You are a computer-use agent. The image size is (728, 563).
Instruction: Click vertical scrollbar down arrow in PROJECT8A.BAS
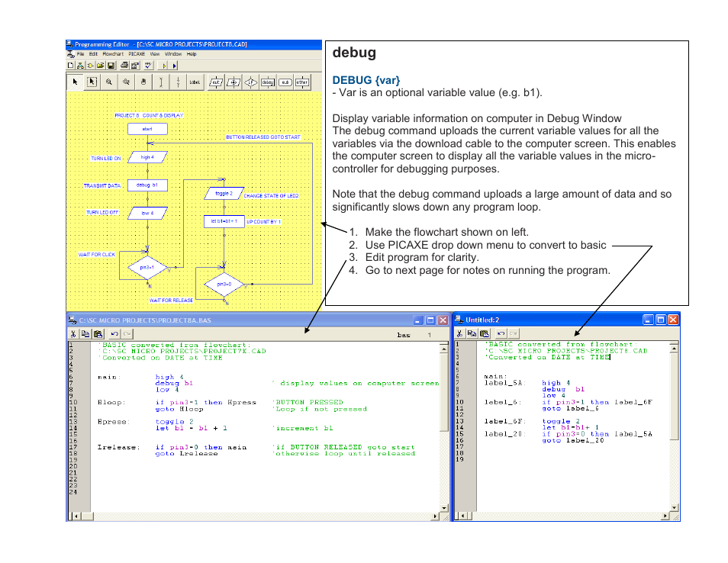pyautogui.click(x=444, y=508)
